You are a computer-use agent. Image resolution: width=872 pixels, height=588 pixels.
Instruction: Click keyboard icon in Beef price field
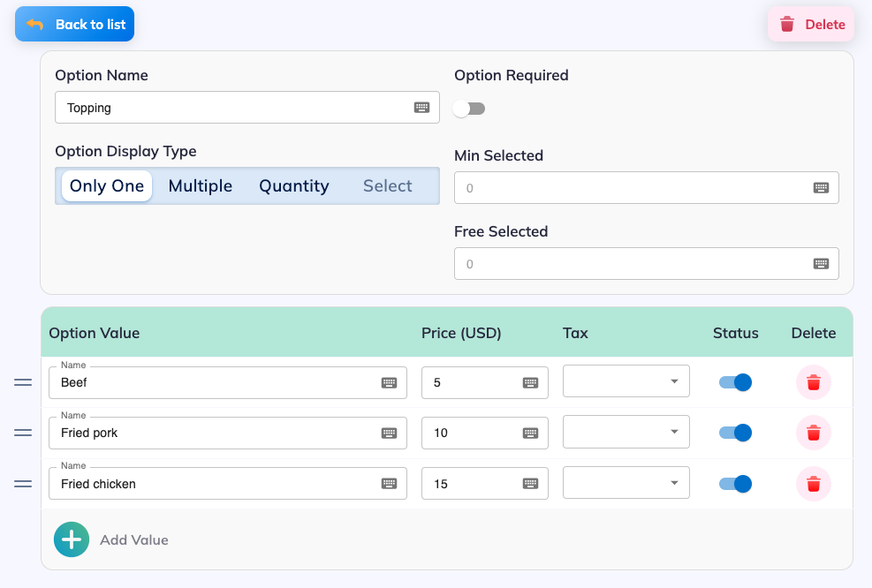[x=531, y=382]
